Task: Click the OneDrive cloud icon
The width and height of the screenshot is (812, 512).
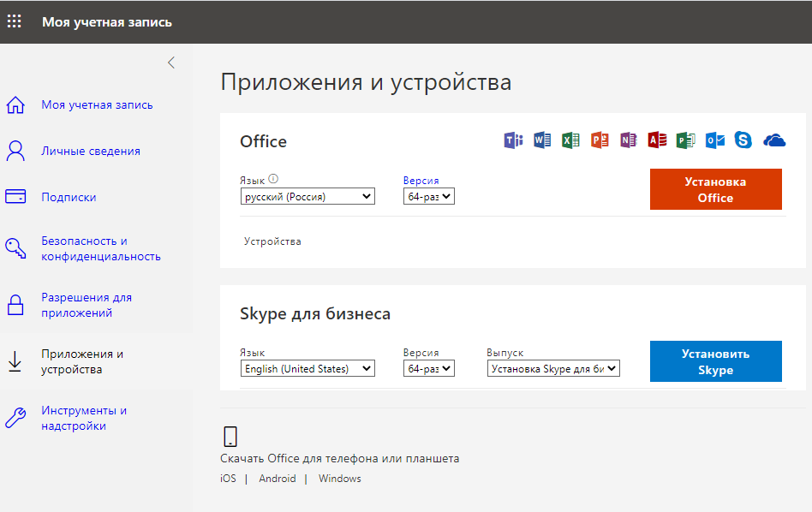Action: (774, 140)
